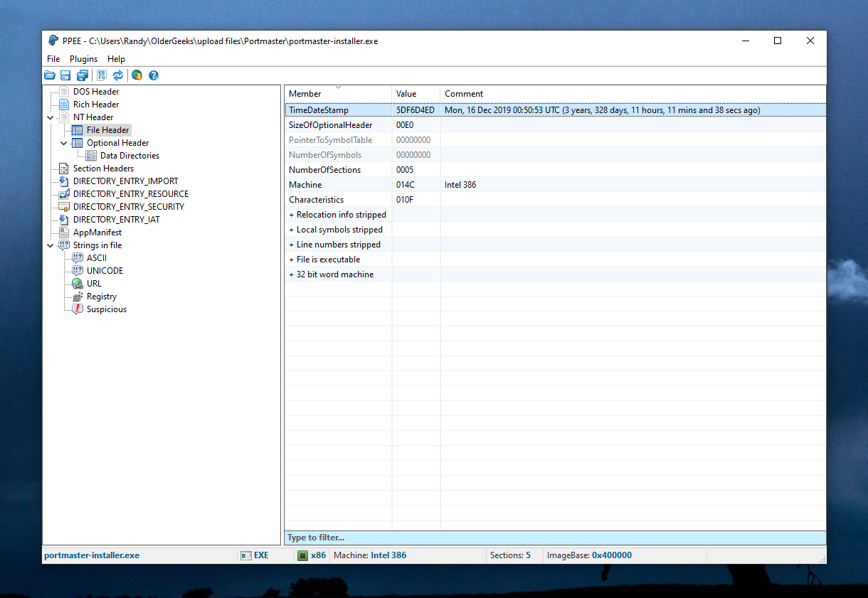This screenshot has height=598, width=868.
Task: Click the globe download toolbar icon
Action: coord(137,75)
